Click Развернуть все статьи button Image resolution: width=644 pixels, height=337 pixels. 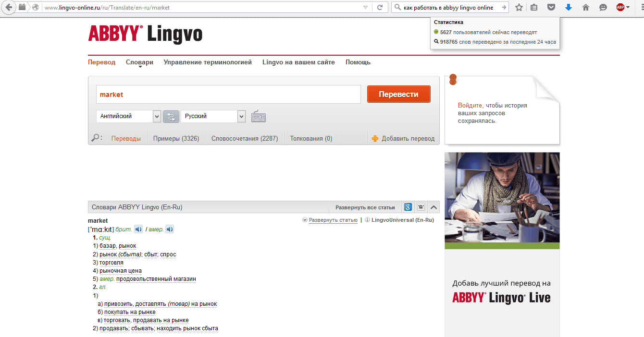point(365,207)
